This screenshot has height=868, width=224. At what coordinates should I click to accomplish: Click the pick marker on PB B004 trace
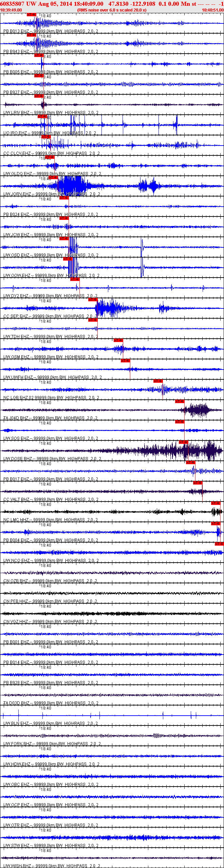[x=216, y=524]
